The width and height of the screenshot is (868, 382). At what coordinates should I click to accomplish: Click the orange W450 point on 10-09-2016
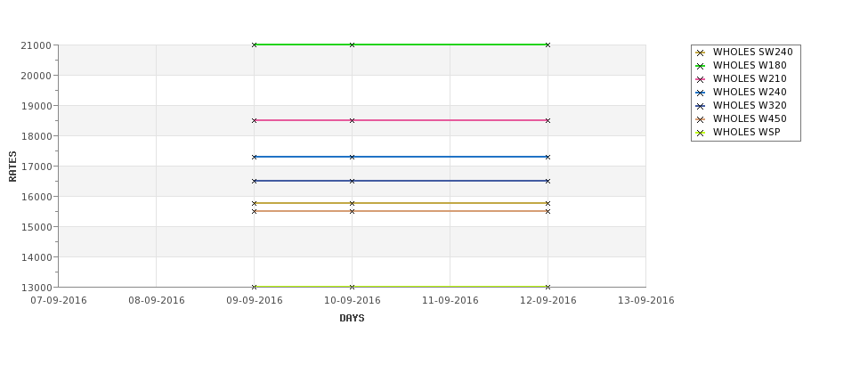click(352, 212)
